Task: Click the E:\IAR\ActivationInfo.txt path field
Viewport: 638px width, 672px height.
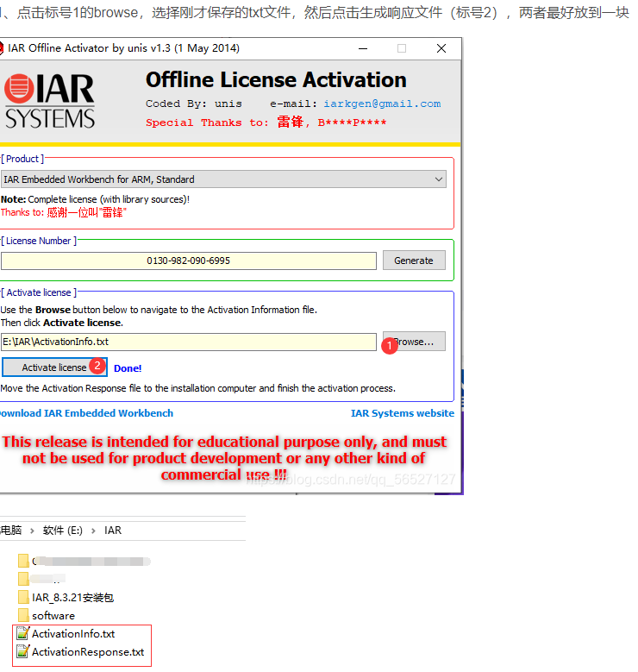Action: pyautogui.click(x=189, y=342)
